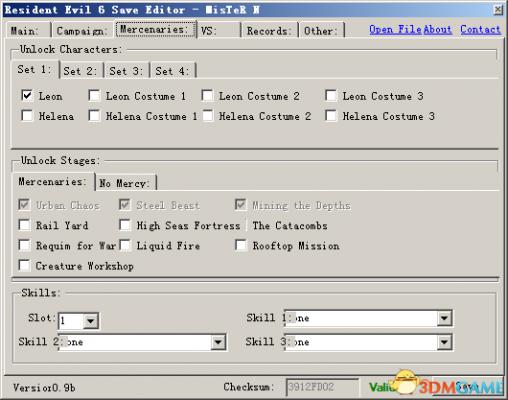Open the VS tab
Screen dimensions: 508x400
(219, 31)
